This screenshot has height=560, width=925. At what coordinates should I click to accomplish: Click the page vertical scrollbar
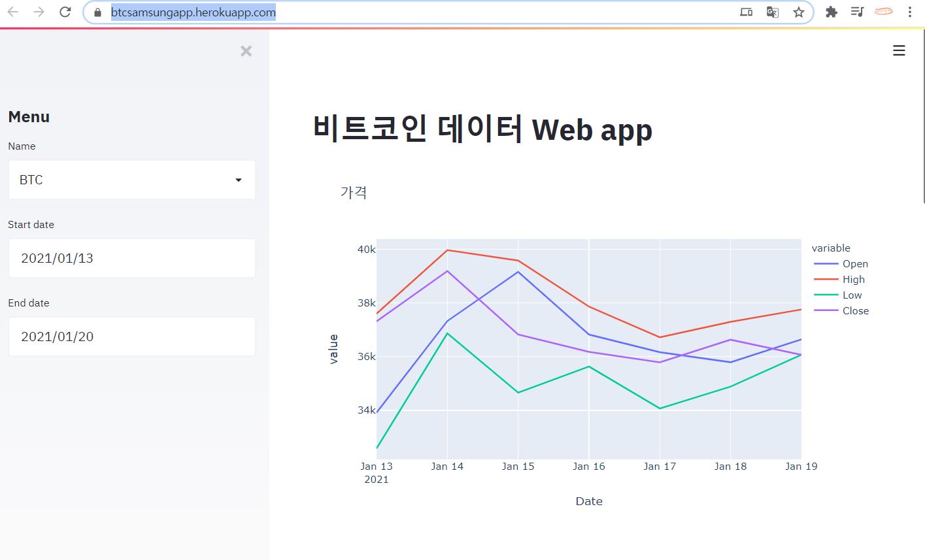point(923,118)
